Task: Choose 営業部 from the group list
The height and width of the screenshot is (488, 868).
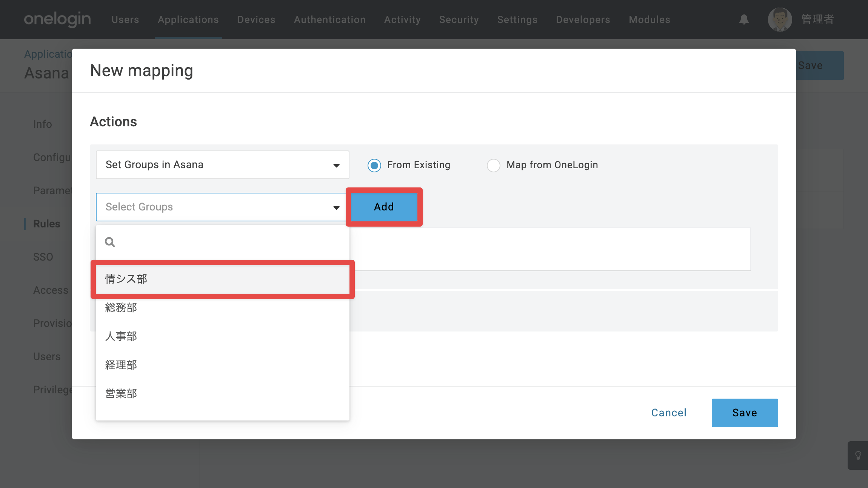Action: pos(223,394)
